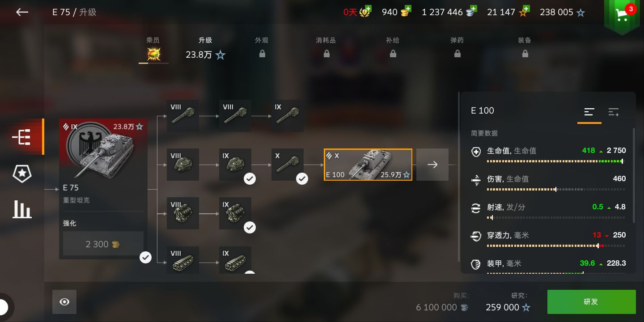The image size is (644, 322).
Task: Expand next tank with the right arrow button
Action: coord(432,165)
